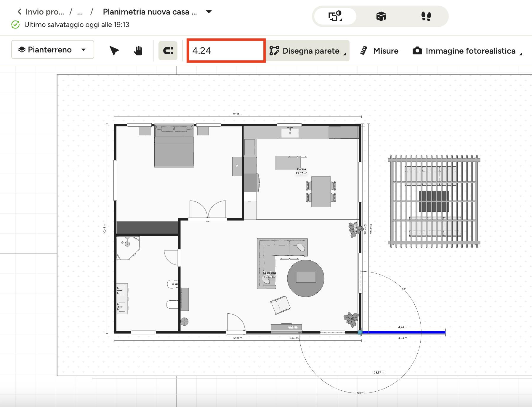This screenshot has height=407, width=532.
Task: Open the Misure ruler tool
Action: coord(379,51)
